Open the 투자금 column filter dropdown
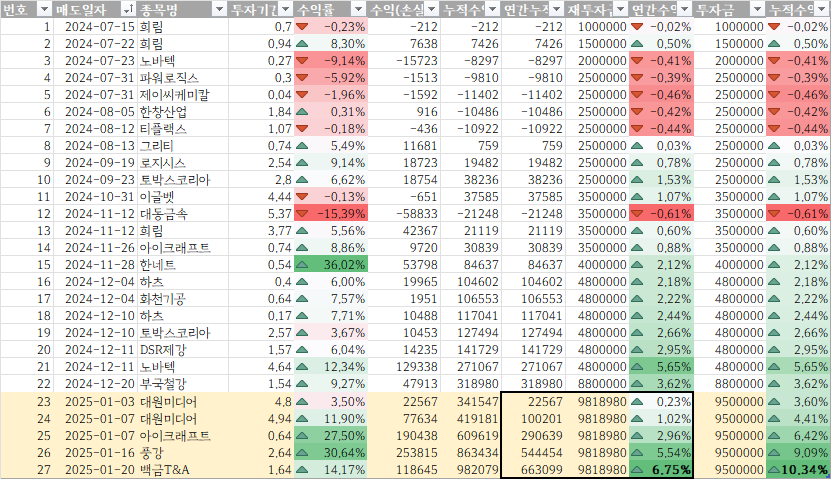This screenshot has width=831, height=479. tap(757, 9)
